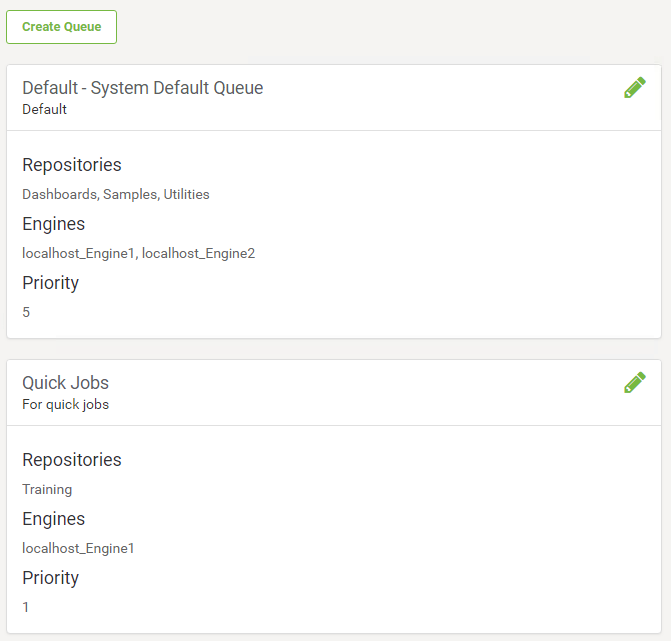
Task: Edit the Quick Jobs queue with the pencil icon
Action: pyautogui.click(x=635, y=382)
